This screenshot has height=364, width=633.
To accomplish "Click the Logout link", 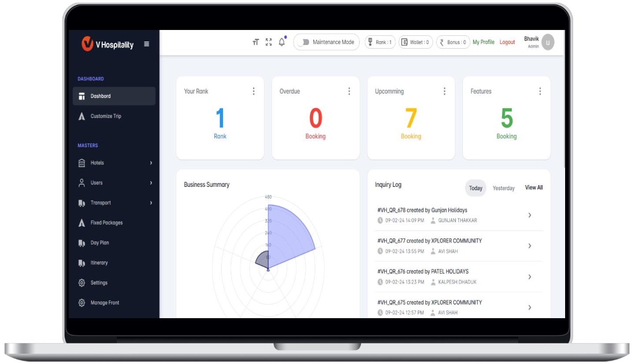I will [507, 42].
